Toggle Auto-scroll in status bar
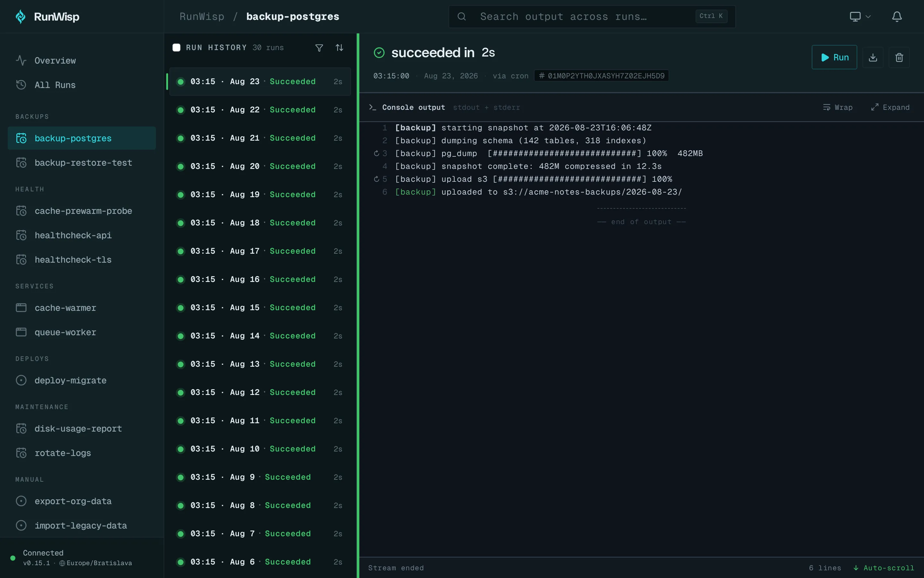 [x=884, y=568]
